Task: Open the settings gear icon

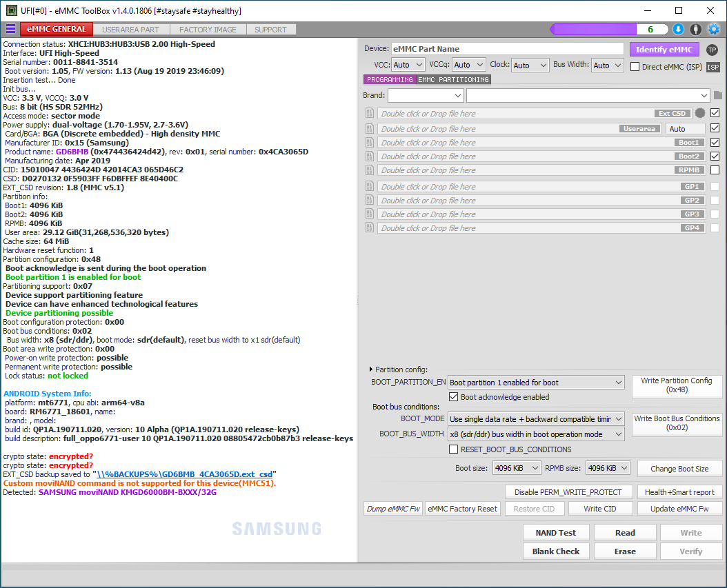Action: [x=714, y=29]
